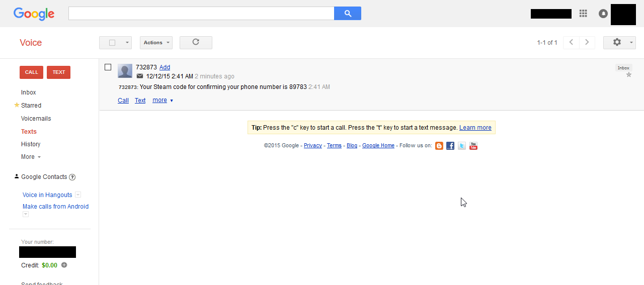Image resolution: width=644 pixels, height=285 pixels.
Task: Add credit using the plus icon
Action: [x=64, y=265]
